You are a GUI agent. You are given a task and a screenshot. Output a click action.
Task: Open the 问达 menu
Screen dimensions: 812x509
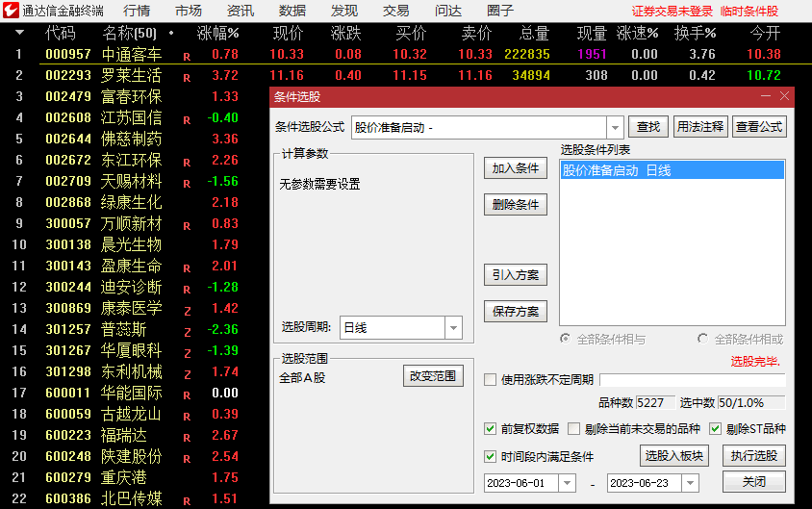point(448,11)
